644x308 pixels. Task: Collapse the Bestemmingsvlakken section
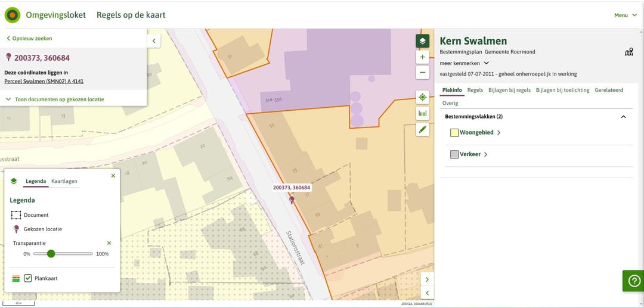[624, 117]
